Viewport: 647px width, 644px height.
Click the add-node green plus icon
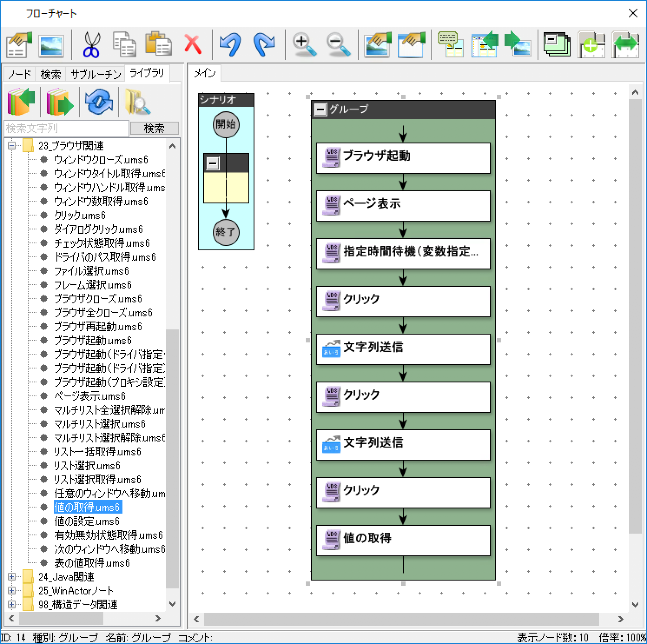pyautogui.click(x=591, y=44)
